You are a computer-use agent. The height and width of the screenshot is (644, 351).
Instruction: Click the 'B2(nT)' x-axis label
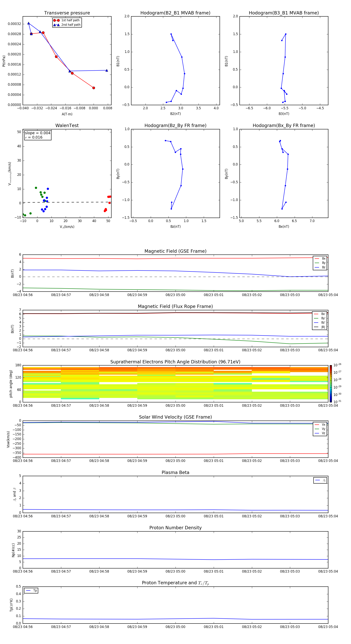[175, 114]
